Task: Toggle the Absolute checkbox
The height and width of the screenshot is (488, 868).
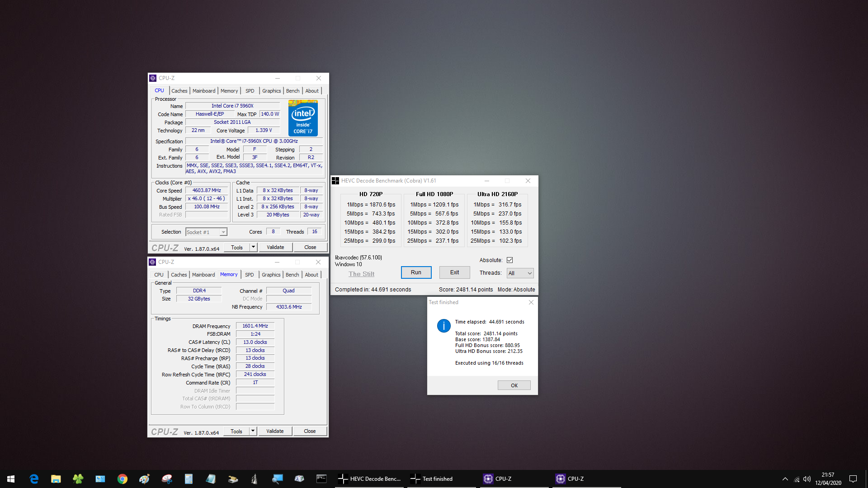Action: point(509,260)
